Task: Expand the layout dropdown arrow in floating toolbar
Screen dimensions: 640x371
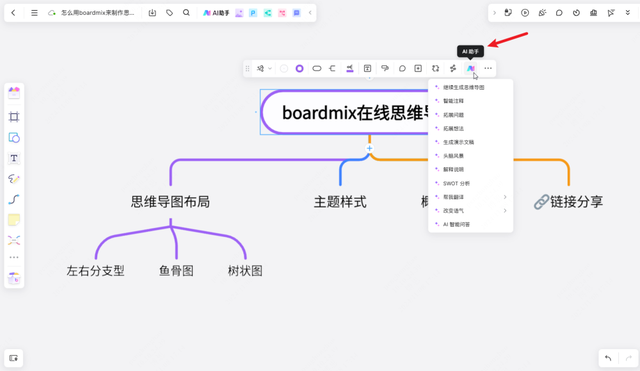Action: click(x=270, y=69)
